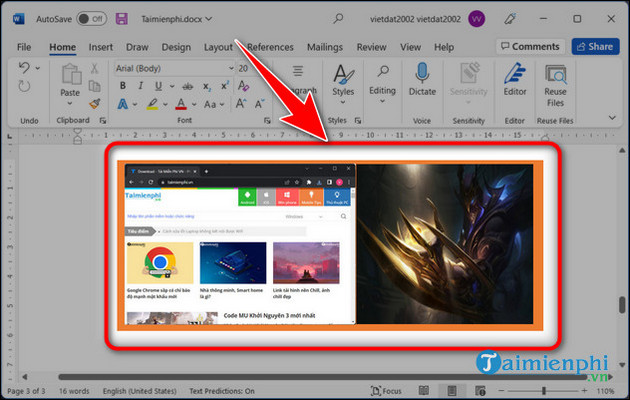Open the Styles gallery button
Screen dimensions: 630x400
point(343,84)
